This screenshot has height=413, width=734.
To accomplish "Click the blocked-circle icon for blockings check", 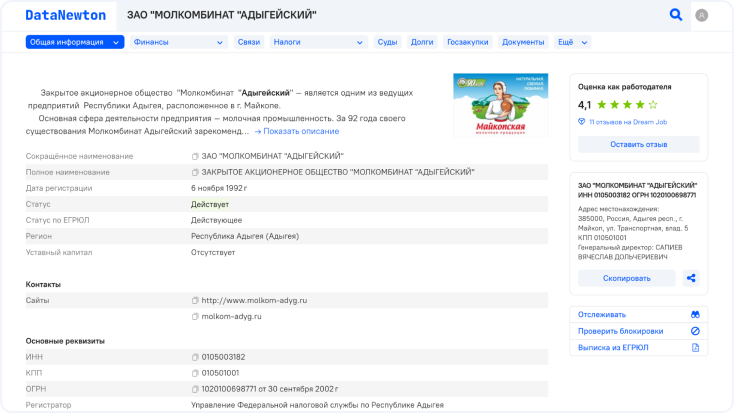I will pyautogui.click(x=695, y=331).
